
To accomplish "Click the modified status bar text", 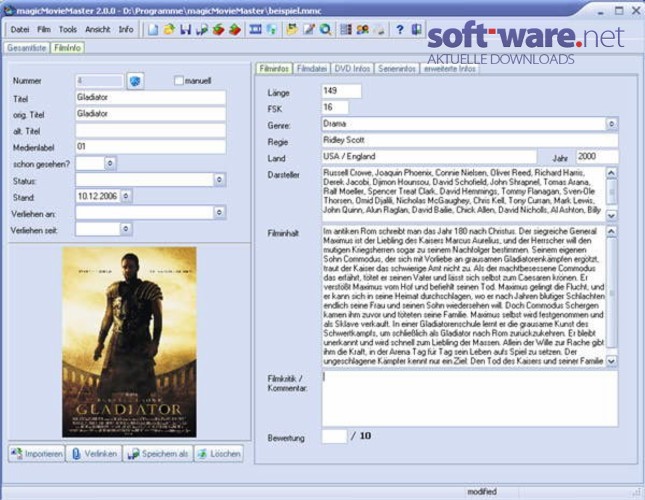I will [x=482, y=492].
